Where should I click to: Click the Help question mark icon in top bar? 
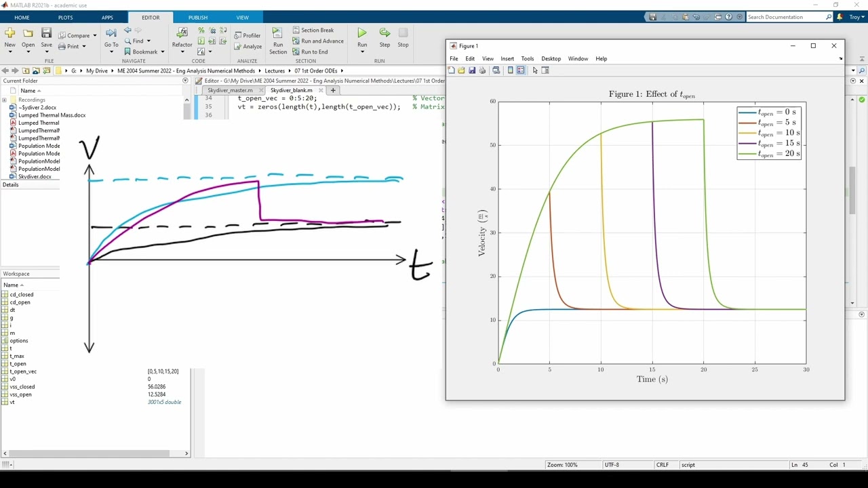point(729,17)
